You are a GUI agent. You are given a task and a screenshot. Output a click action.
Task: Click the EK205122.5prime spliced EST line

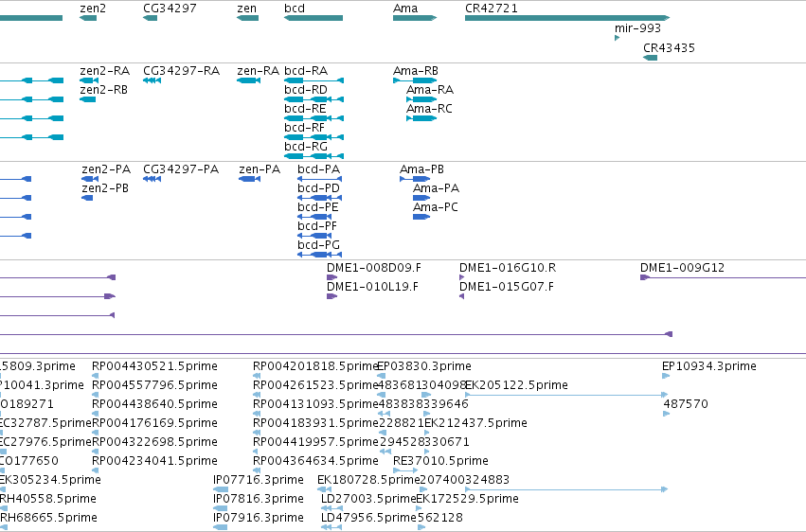(566, 395)
